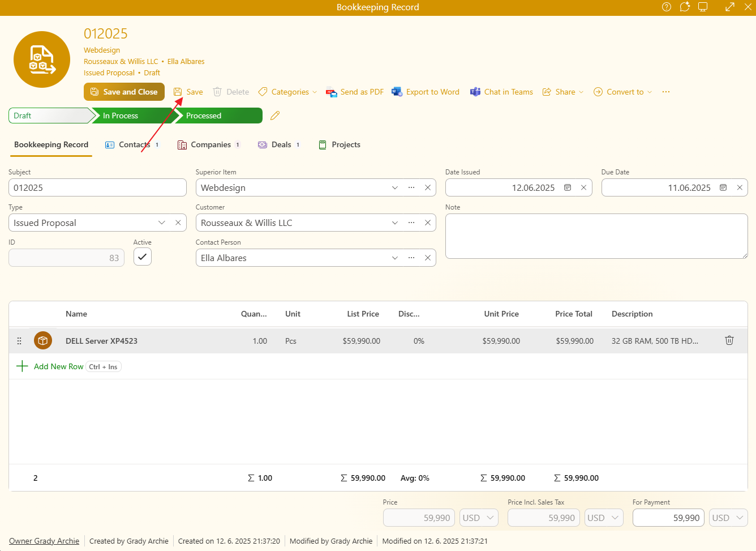This screenshot has height=551, width=756.
Task: Clear the Superior Item Webdesign value
Action: tap(428, 187)
